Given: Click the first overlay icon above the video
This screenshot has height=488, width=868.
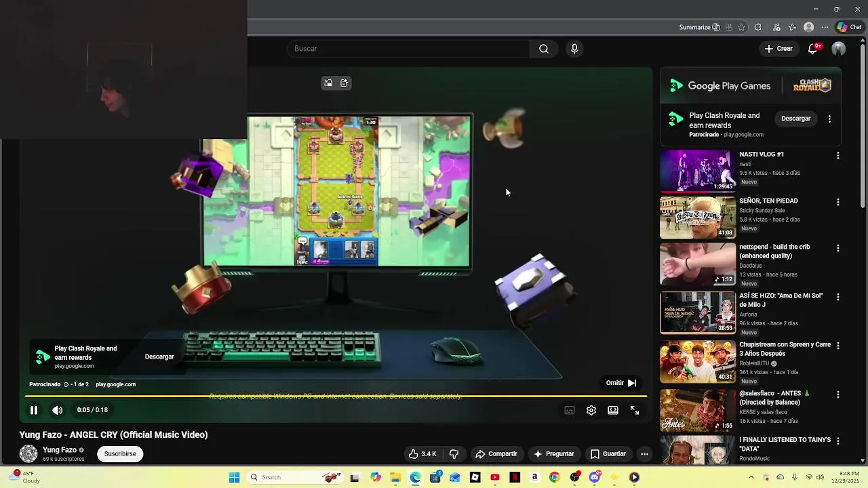Looking at the screenshot, I should tap(328, 83).
